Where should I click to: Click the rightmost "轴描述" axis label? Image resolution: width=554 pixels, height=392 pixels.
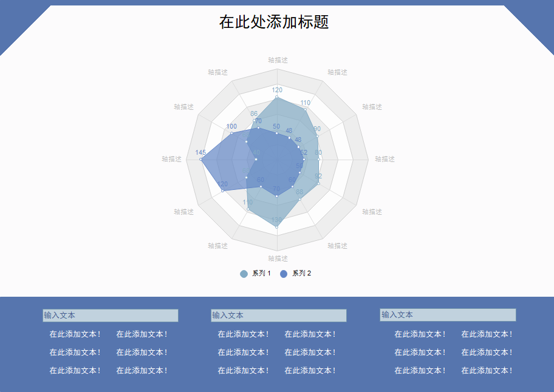pyautogui.click(x=385, y=159)
